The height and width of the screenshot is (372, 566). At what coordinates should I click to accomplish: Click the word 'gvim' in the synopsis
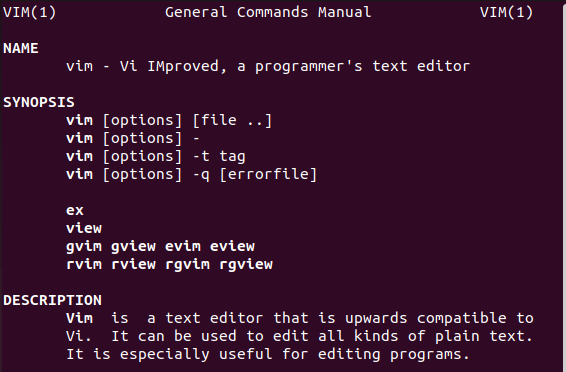point(84,247)
